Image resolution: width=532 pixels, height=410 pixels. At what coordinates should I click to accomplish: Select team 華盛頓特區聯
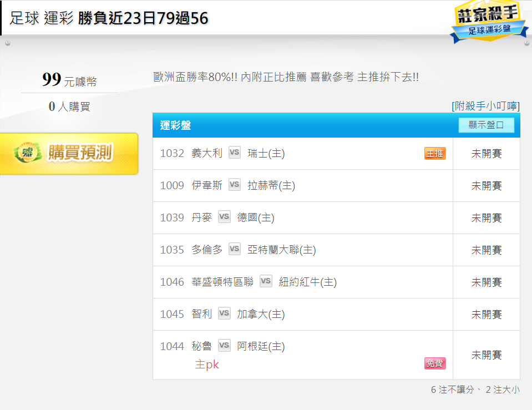click(x=222, y=282)
